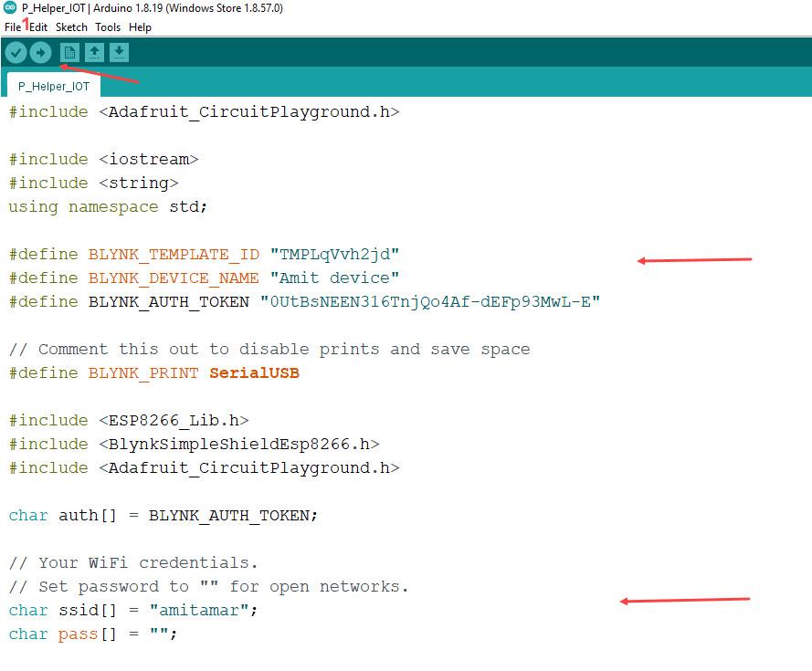Click the Upload arrow button

click(40, 52)
